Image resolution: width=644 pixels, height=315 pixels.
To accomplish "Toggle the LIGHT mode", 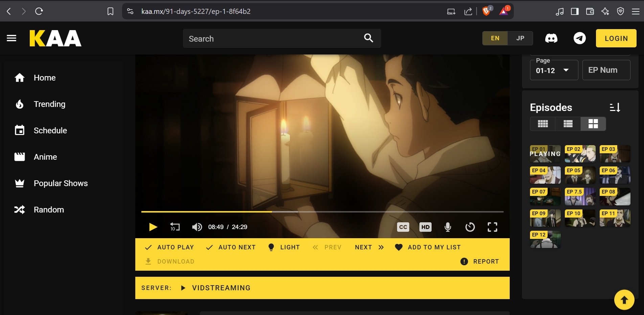I will coord(284,247).
